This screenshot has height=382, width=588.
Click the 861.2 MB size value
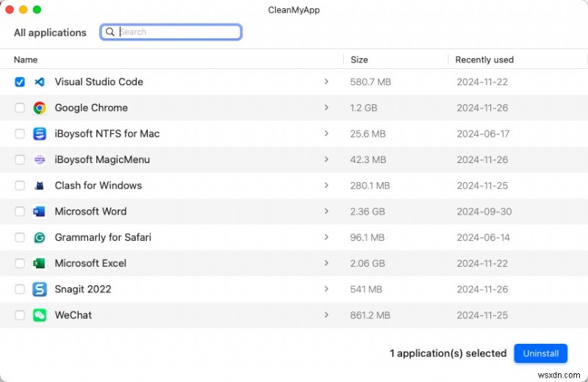coord(370,315)
